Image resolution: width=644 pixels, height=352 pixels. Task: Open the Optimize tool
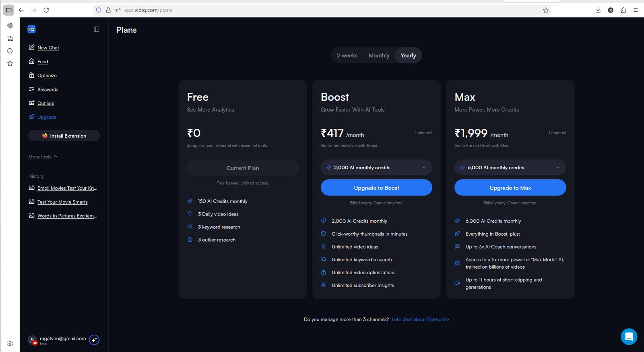tap(47, 75)
